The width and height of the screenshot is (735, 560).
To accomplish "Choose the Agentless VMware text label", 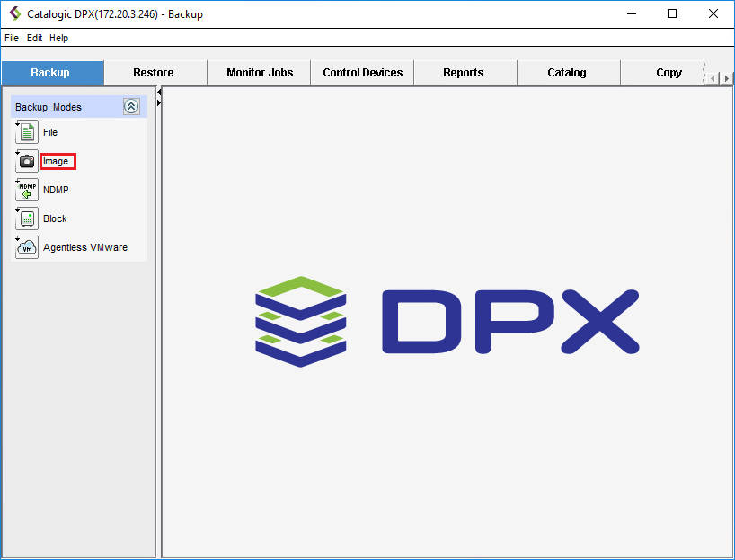I will (85, 247).
